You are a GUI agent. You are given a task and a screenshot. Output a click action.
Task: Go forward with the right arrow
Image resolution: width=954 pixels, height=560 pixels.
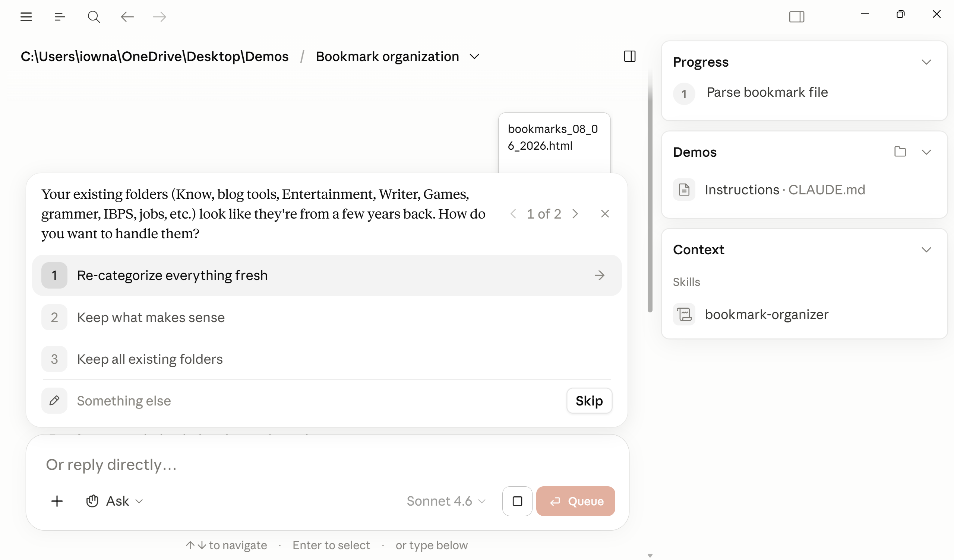pyautogui.click(x=159, y=17)
